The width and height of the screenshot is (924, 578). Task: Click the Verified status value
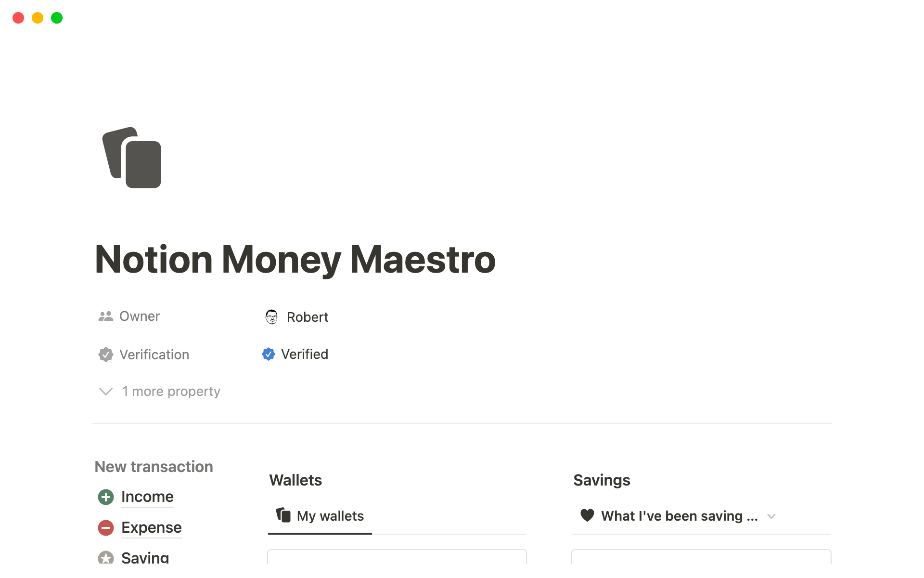304,355
